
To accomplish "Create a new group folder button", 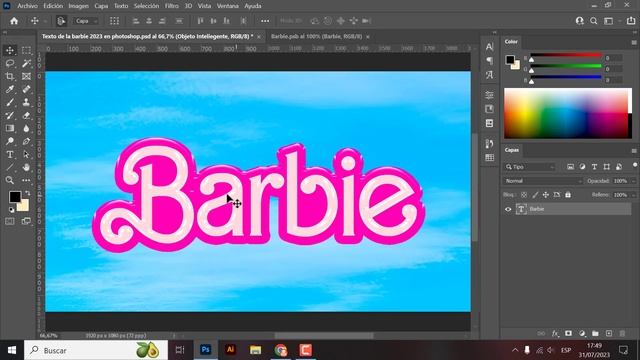I will [x=595, y=333].
